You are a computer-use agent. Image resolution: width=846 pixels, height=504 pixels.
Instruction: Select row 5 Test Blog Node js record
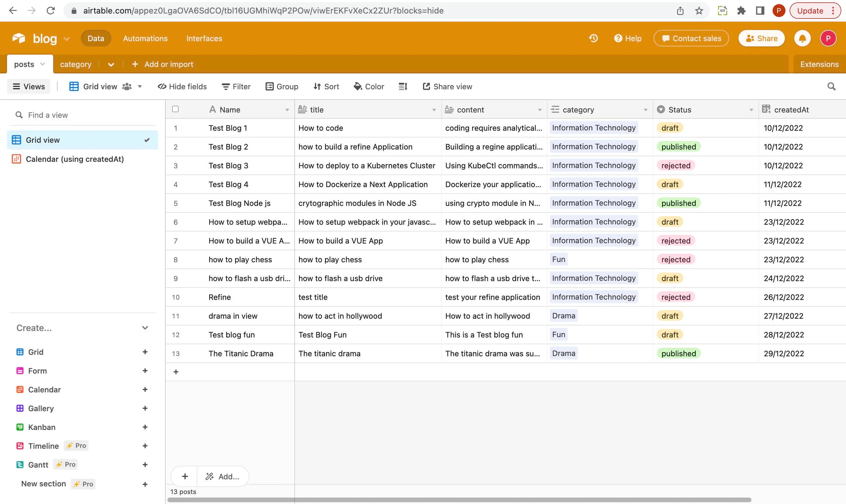239,203
